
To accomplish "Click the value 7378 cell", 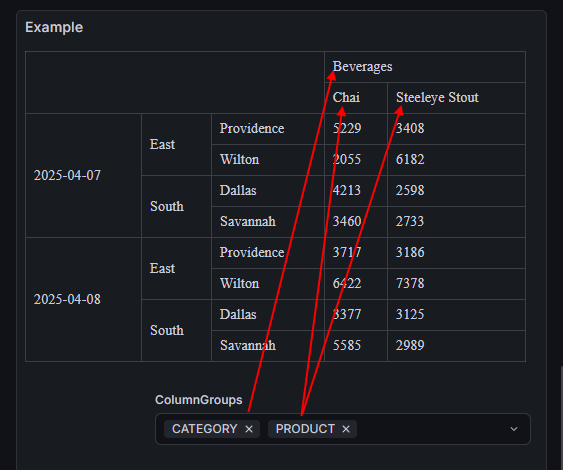I will pyautogui.click(x=456, y=284).
